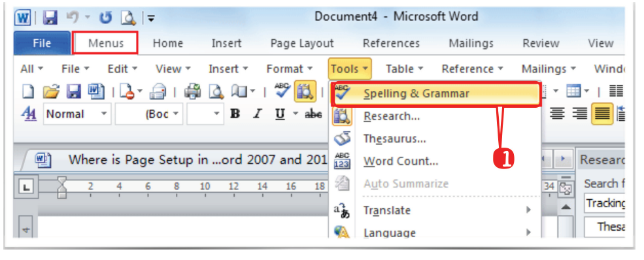Open the Customize Quick Access Toolbar dropdown
This screenshot has height=260, width=644.
(x=151, y=18)
